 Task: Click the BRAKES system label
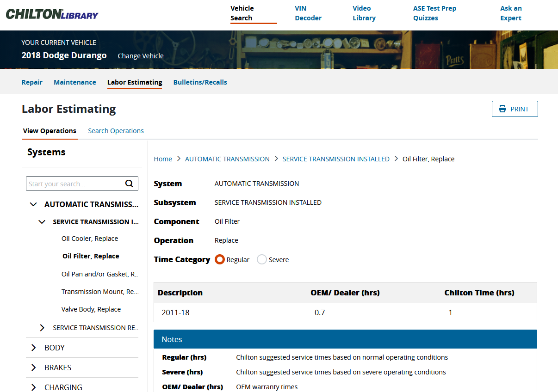[58, 367]
